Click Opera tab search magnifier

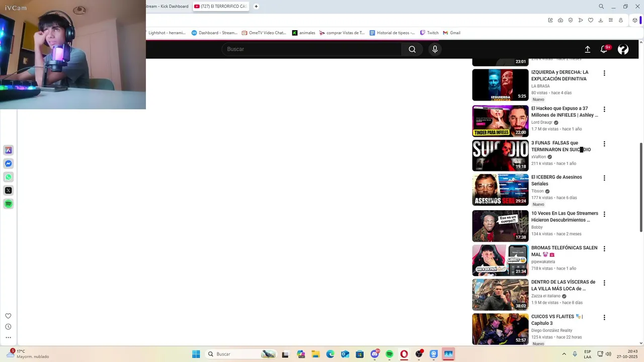(601, 7)
